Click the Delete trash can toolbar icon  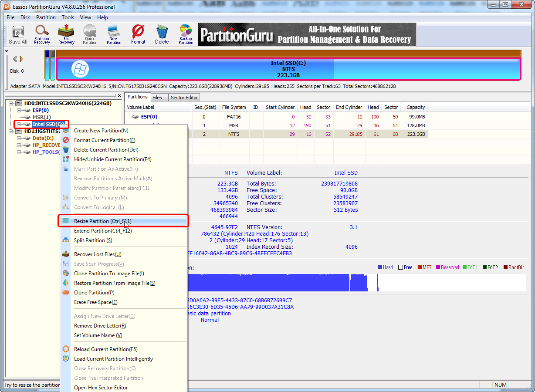(162, 34)
